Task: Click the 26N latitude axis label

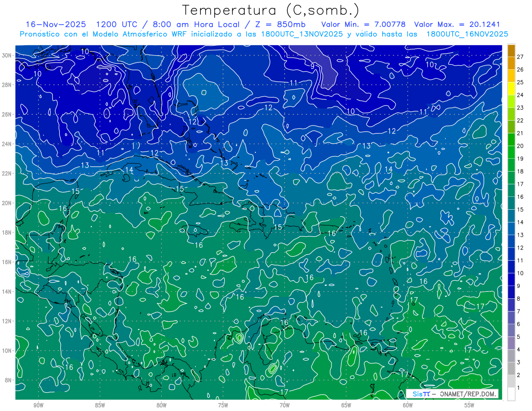Action: point(7,114)
